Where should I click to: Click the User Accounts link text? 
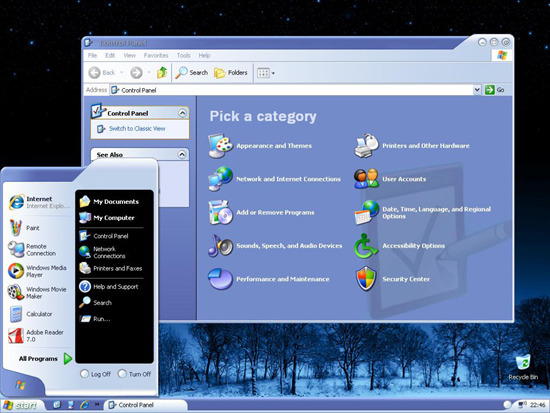(x=404, y=179)
